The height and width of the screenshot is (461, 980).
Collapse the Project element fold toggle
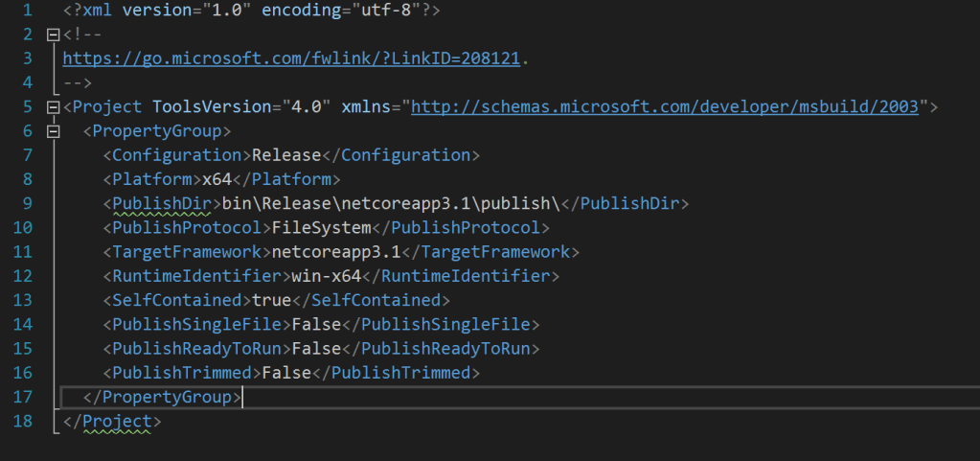(x=53, y=106)
